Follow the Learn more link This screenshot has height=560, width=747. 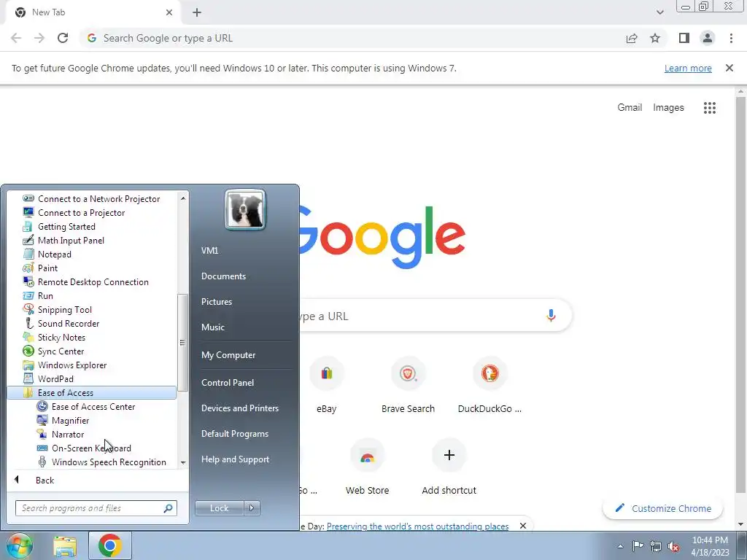click(x=688, y=68)
